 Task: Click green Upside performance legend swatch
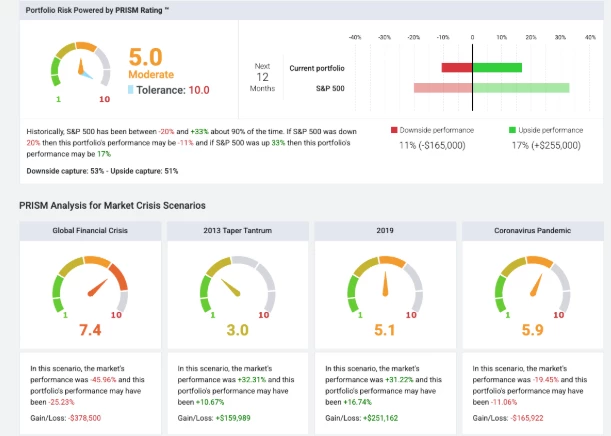tap(512, 130)
